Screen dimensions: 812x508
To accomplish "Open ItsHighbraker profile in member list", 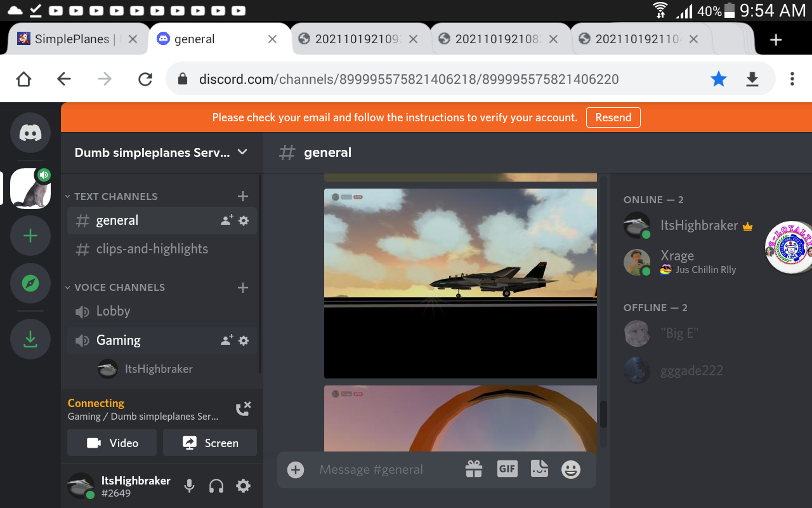I will (x=688, y=225).
